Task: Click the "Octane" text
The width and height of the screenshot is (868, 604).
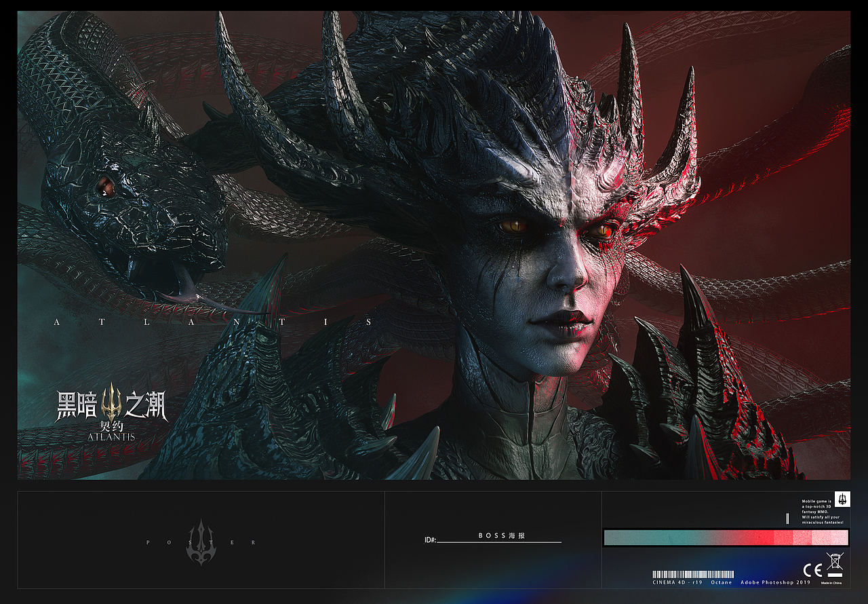Action: coord(722,582)
